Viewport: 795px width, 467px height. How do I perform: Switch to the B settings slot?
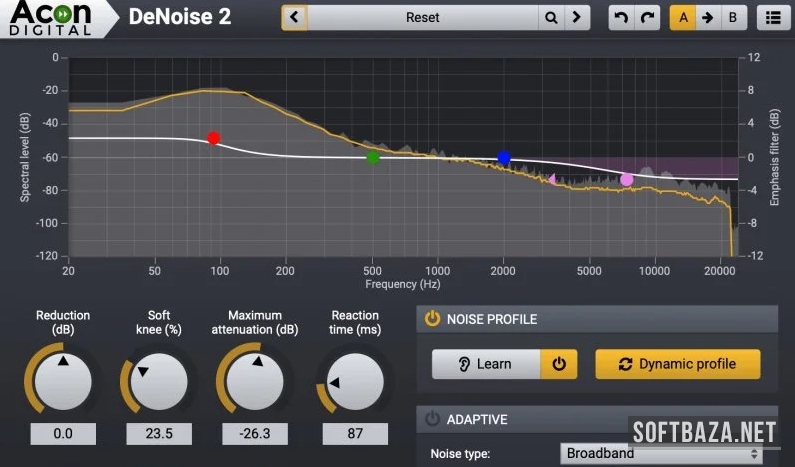pos(733,18)
